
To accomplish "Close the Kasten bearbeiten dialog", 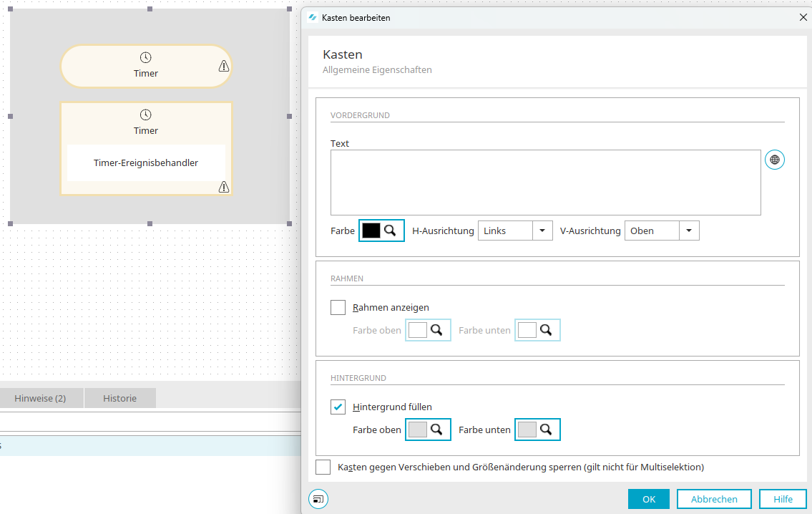I will coord(803,18).
